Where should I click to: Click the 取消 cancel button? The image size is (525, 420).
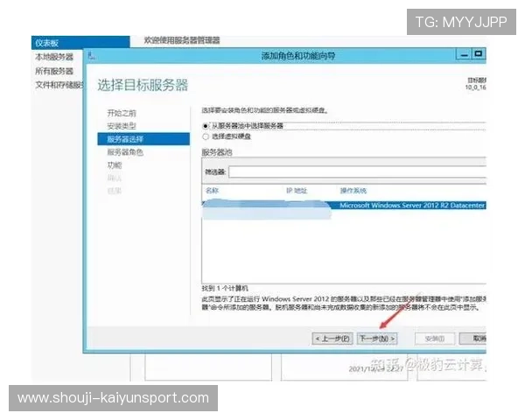(x=472, y=339)
